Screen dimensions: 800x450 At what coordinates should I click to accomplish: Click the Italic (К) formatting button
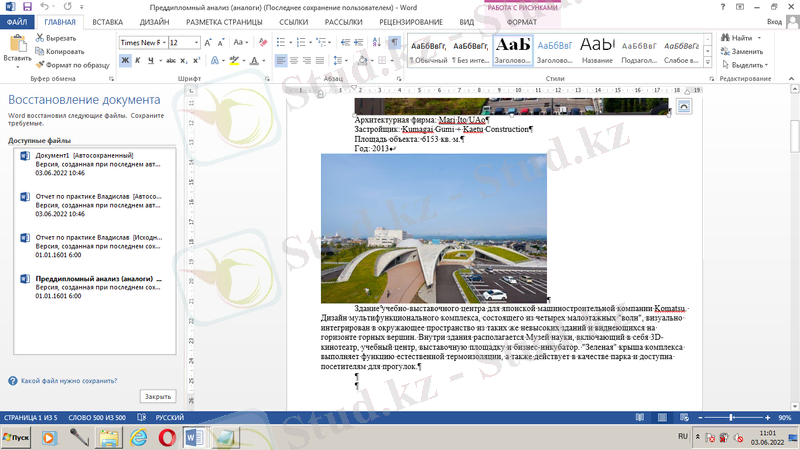(x=139, y=61)
